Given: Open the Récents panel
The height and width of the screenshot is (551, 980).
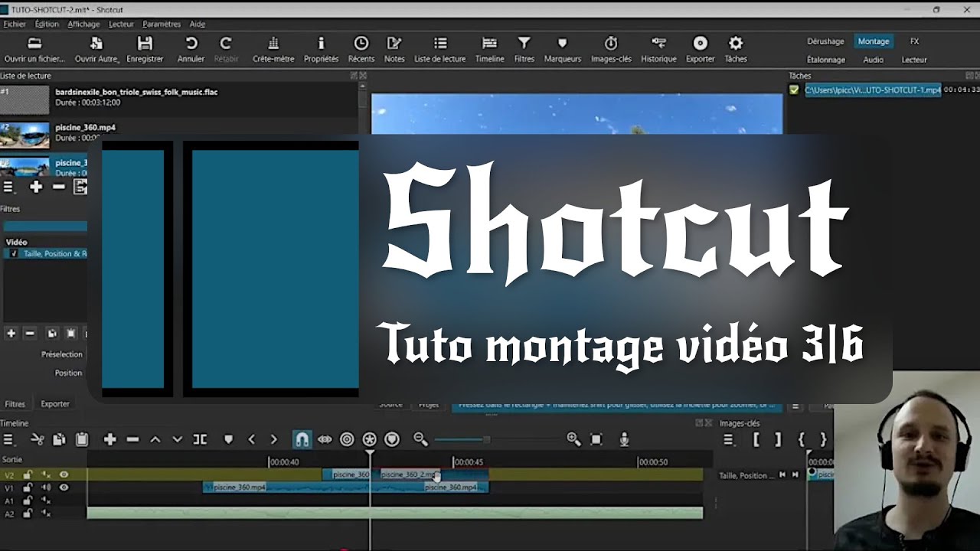Looking at the screenshot, I should click(361, 50).
